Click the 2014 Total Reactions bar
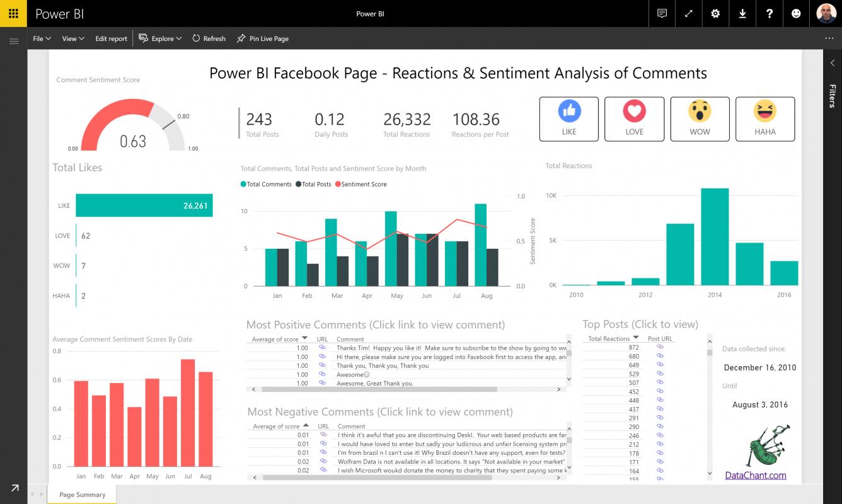 pyautogui.click(x=715, y=237)
